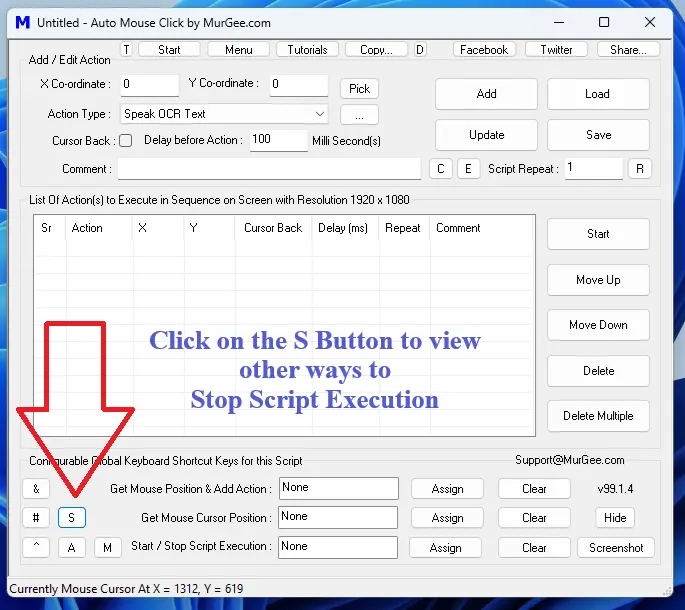Viewport: 685px width, 610px height.
Task: Click the S button for stop options
Action: pyautogui.click(x=72, y=518)
